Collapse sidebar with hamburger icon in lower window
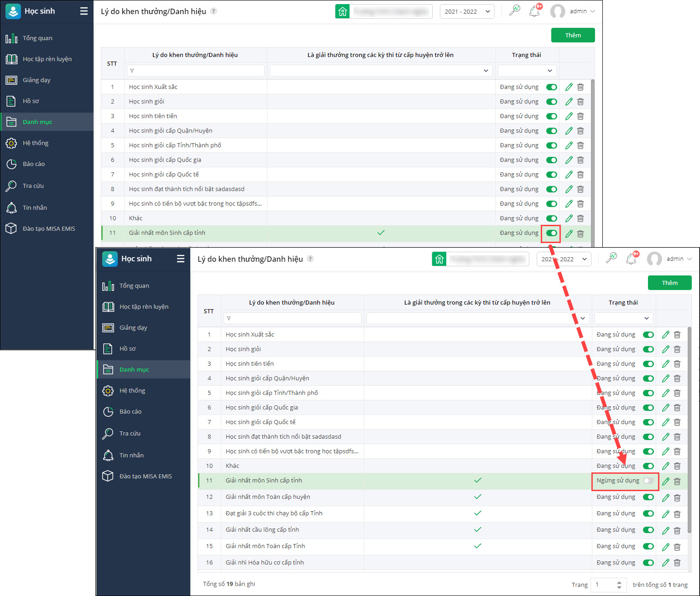Image resolution: width=700 pixels, height=596 pixels. [181, 259]
